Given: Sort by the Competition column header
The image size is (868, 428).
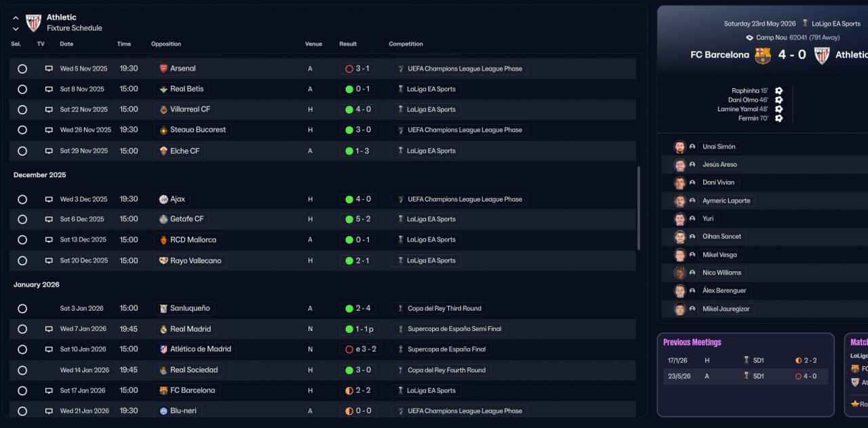Looking at the screenshot, I should (x=406, y=44).
